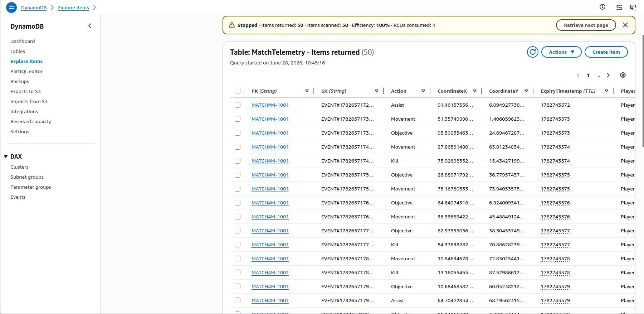Open the feature toggles icon in header
This screenshot has height=314, width=644.
(619, 7)
